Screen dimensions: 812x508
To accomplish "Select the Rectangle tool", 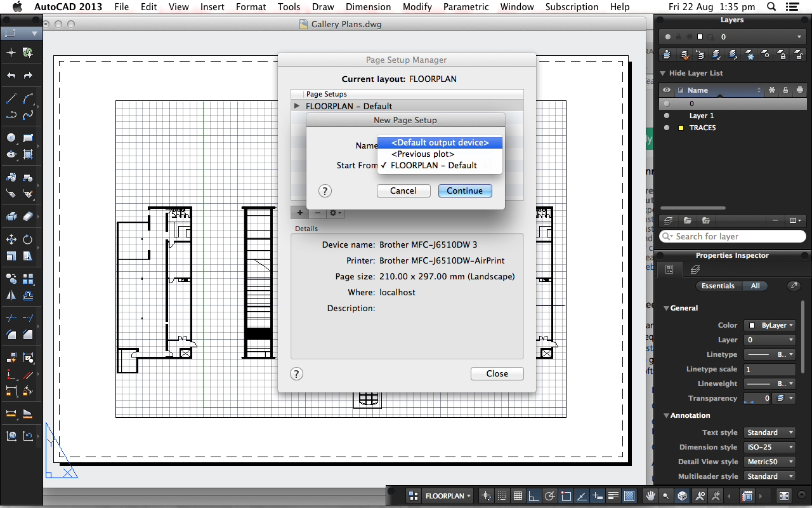I will pyautogui.click(x=28, y=138).
